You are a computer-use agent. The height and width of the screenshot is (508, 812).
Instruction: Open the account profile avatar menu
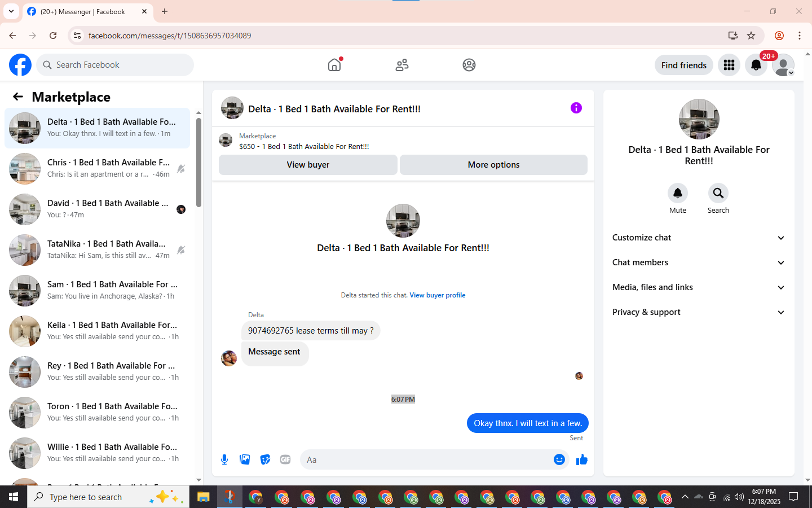click(x=783, y=65)
